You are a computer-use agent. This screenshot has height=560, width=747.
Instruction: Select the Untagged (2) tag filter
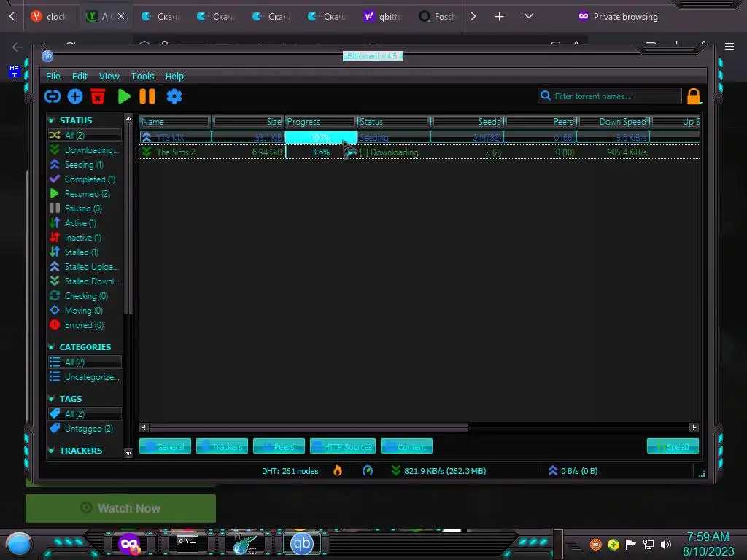click(85, 429)
